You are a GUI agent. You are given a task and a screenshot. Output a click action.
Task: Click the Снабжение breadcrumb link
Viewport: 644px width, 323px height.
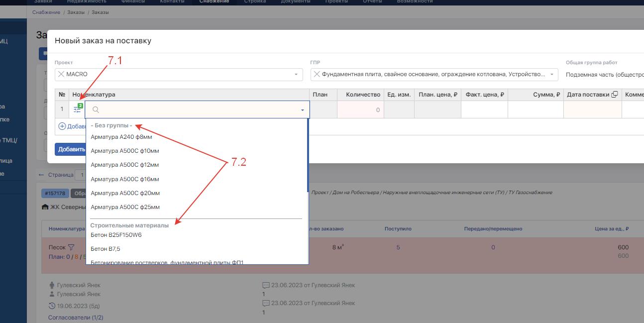click(x=46, y=12)
